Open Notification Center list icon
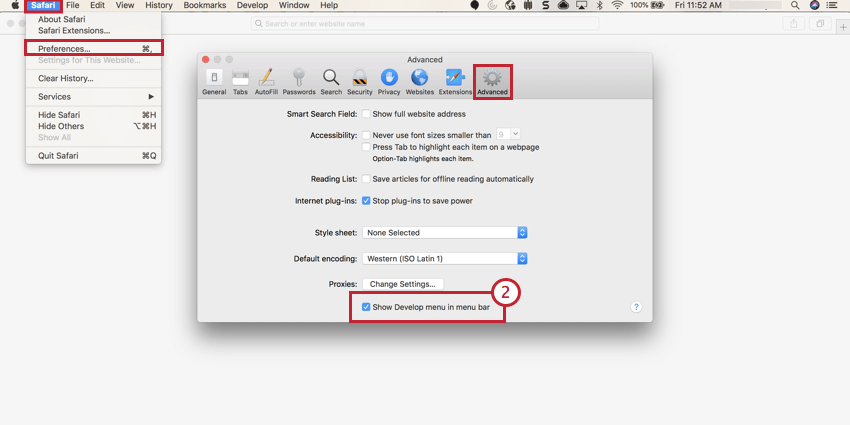This screenshot has height=425, width=850. (x=832, y=5)
